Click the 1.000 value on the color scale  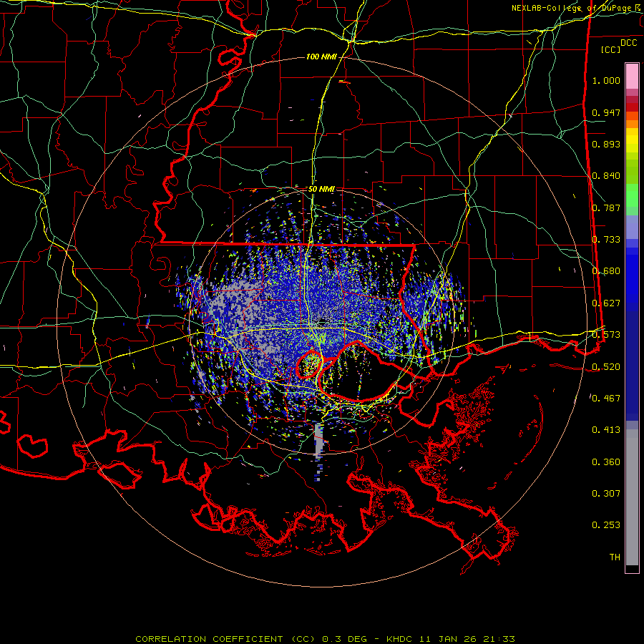(606, 80)
